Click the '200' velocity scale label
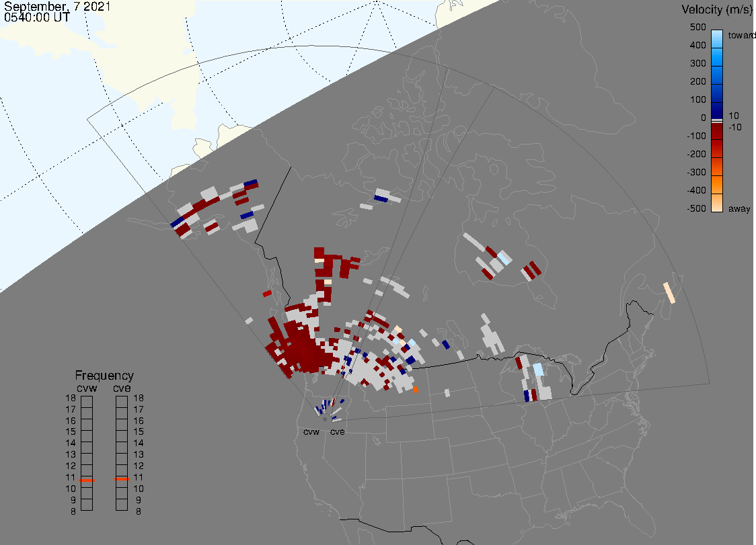Viewport: 756px width, 545px height. [697, 81]
